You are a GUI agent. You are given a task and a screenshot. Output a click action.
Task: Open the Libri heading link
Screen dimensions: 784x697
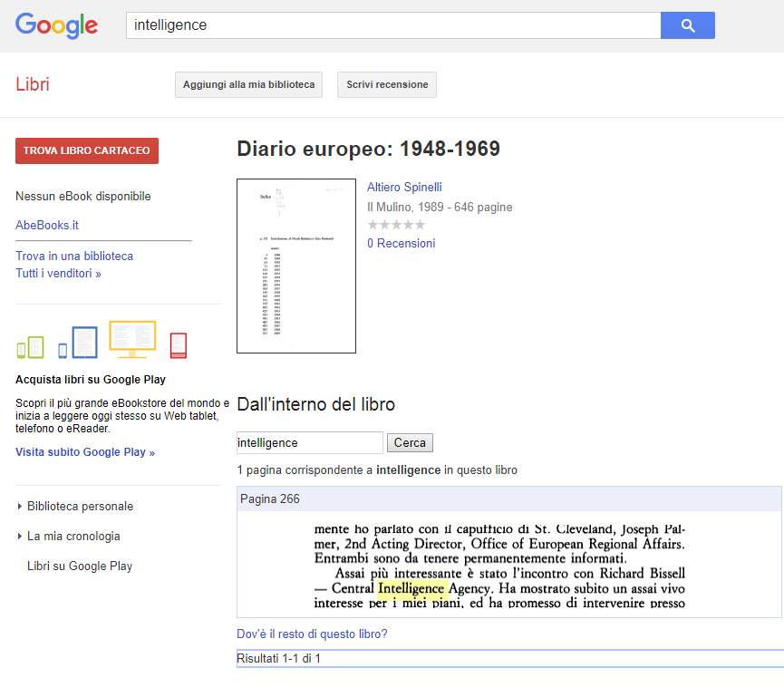[x=33, y=84]
